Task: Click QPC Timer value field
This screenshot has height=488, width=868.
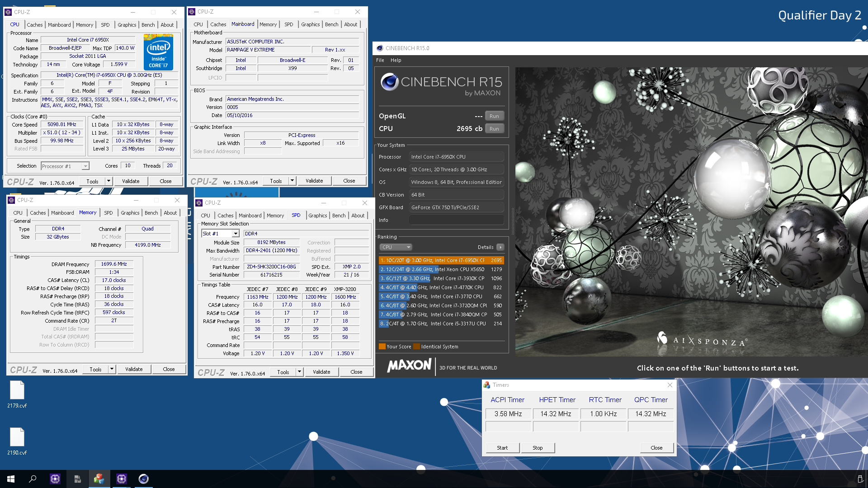Action: 651,414
